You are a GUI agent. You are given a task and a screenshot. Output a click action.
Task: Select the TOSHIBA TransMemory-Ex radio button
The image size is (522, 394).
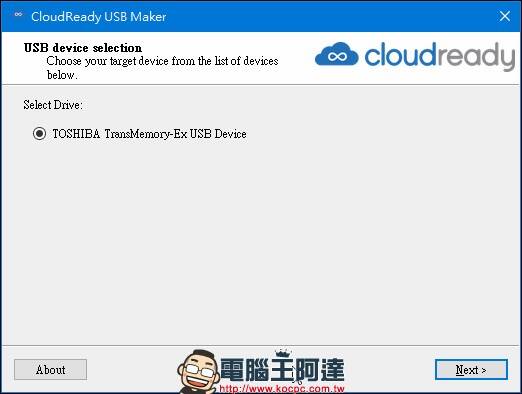coord(39,134)
